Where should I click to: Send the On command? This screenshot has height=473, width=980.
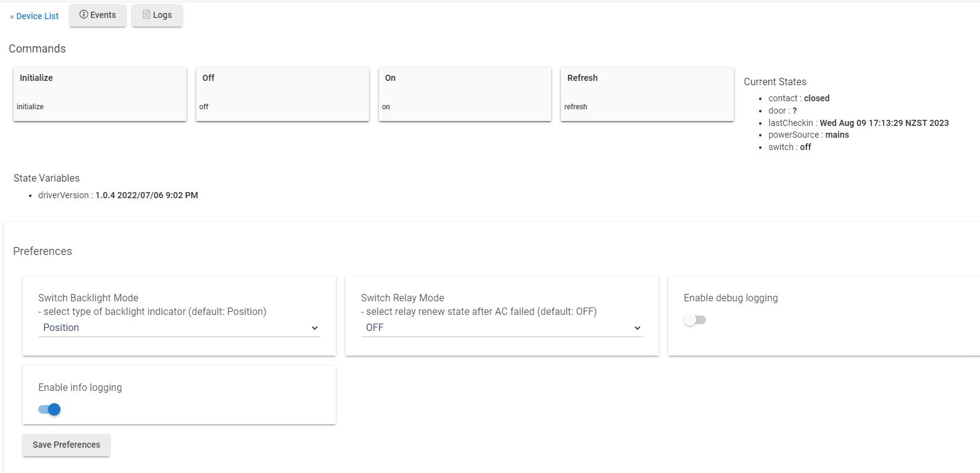pos(464,94)
